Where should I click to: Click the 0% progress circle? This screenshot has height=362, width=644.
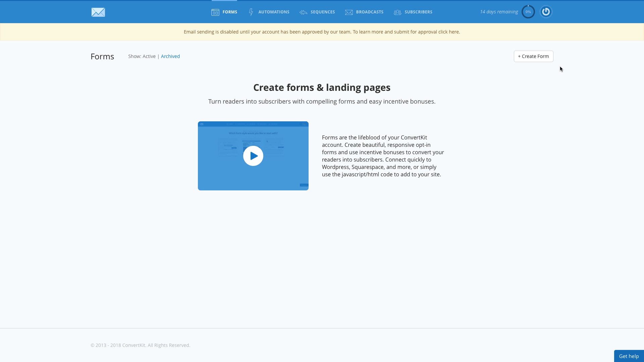528,12
